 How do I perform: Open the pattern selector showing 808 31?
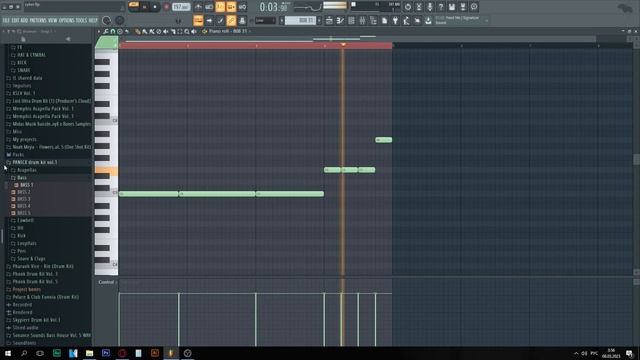(300, 20)
